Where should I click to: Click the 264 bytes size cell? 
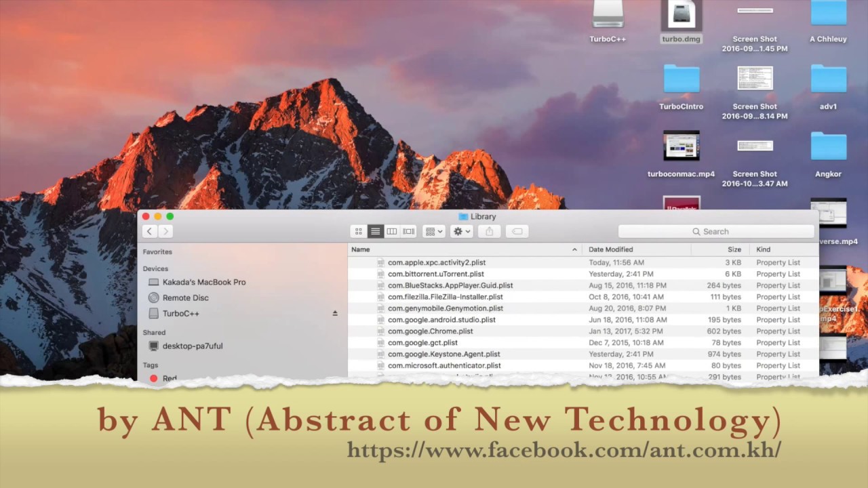pos(724,285)
